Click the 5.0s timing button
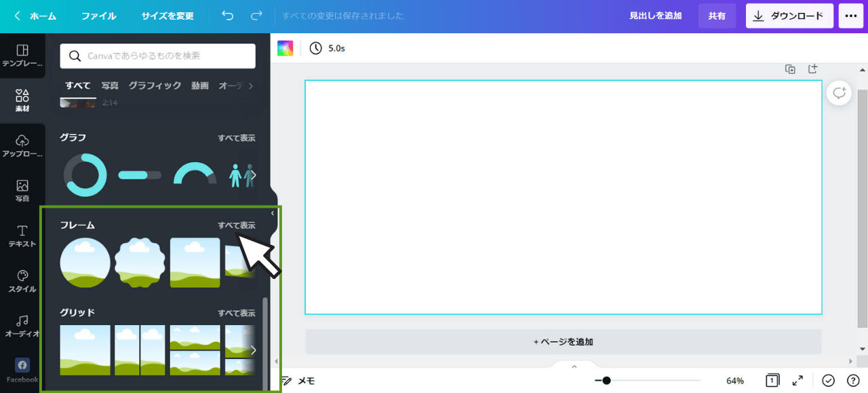Image resolution: width=868 pixels, height=393 pixels. click(327, 48)
